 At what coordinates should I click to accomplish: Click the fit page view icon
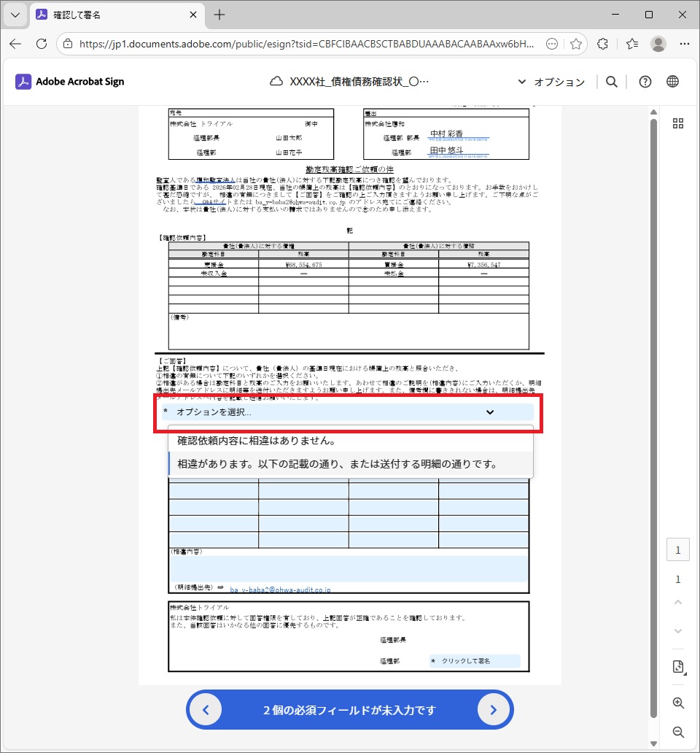pyautogui.click(x=678, y=667)
